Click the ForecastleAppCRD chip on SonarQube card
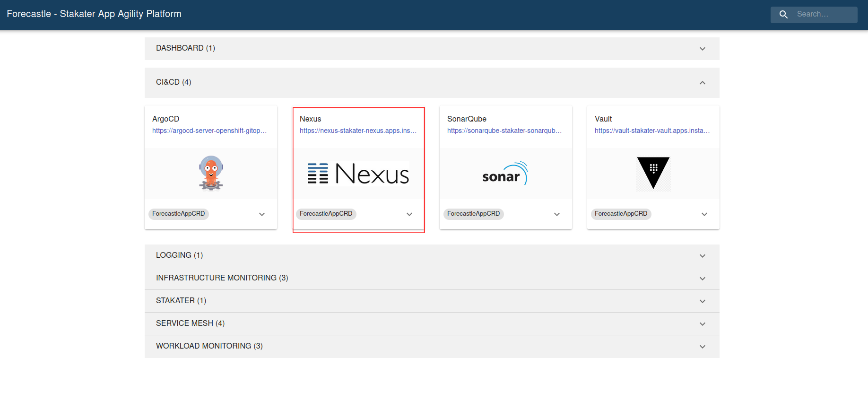The image size is (868, 402). pyautogui.click(x=473, y=214)
